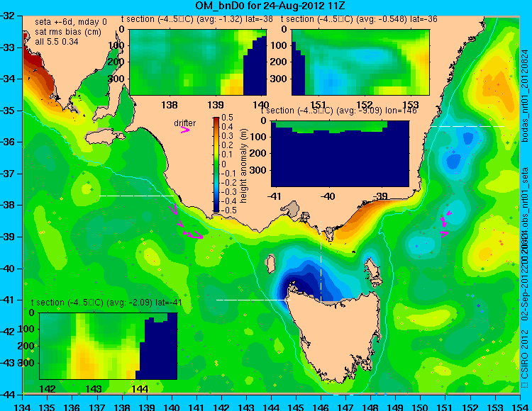Click the height anomaly color bar
This screenshot has width=532, height=411.
point(216,165)
